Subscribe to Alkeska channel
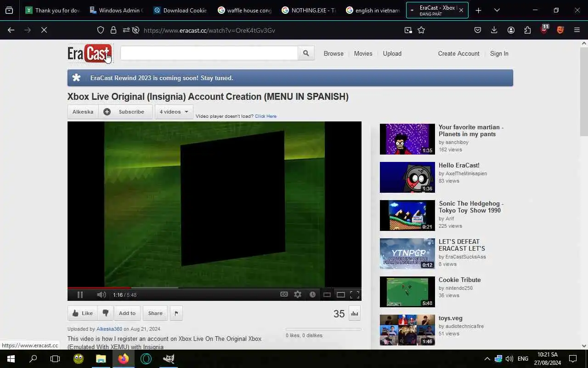 [125, 112]
